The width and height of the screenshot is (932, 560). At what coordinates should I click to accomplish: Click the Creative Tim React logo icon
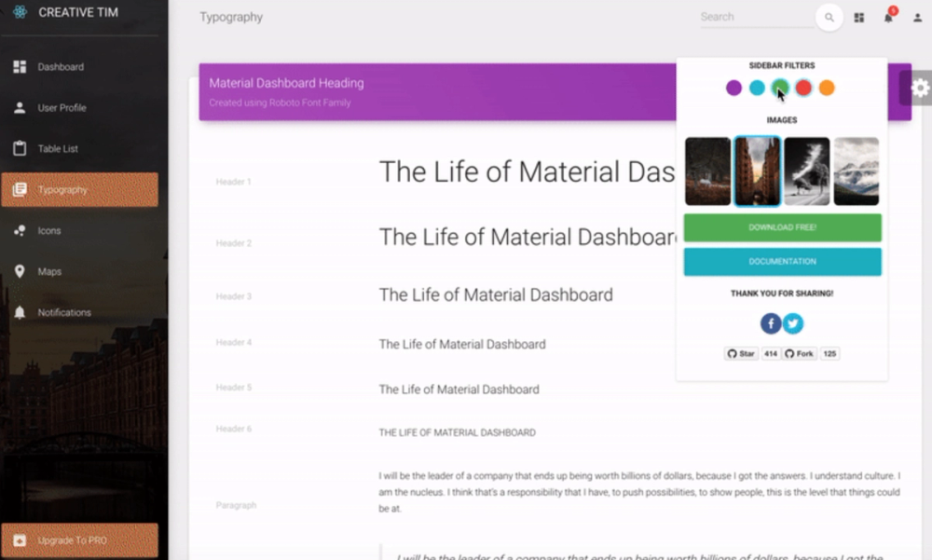pos(20,12)
